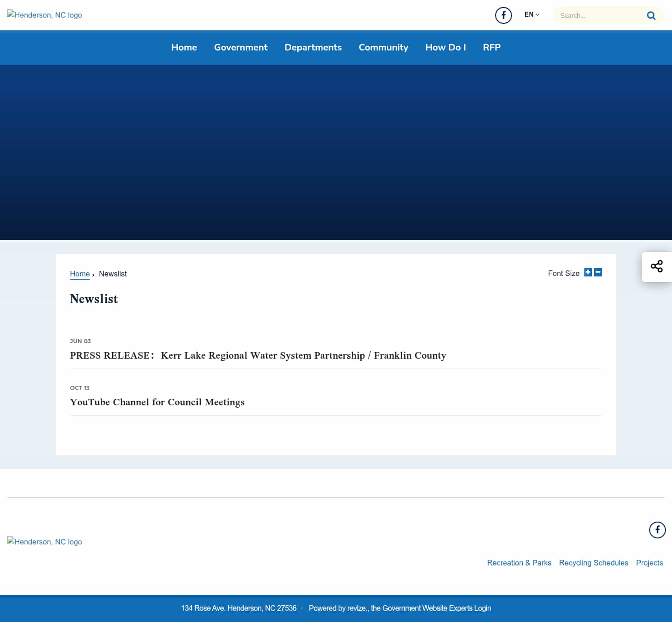Expand the EN language dropdown
The image size is (672, 622).
(532, 14)
